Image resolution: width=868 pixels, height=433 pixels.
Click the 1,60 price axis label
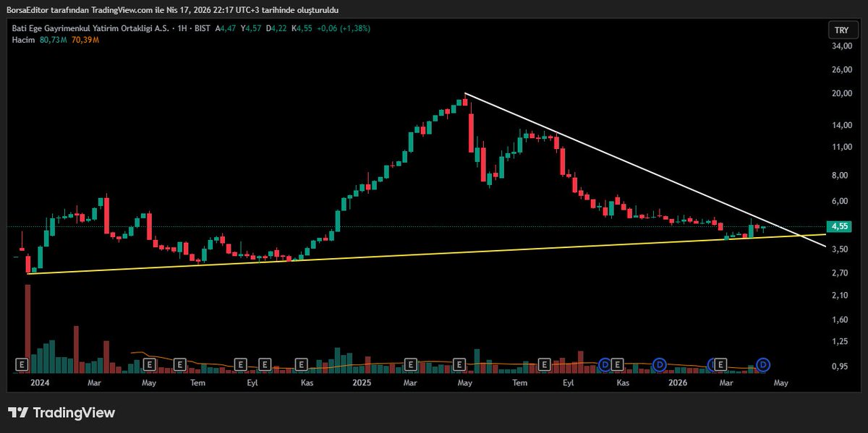tap(841, 320)
